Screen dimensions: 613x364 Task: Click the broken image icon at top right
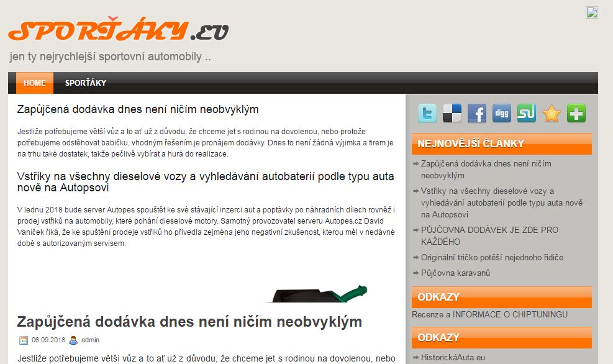click(x=592, y=12)
